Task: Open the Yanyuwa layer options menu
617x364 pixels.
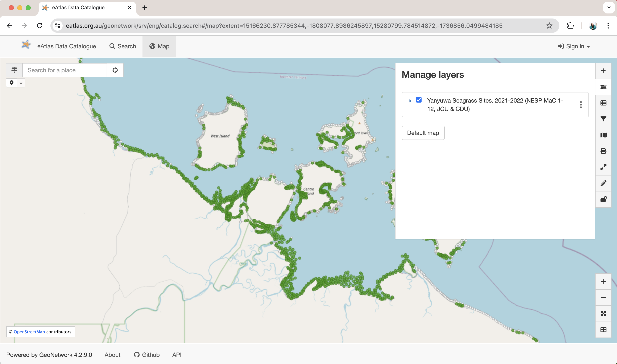Action: [x=581, y=104]
